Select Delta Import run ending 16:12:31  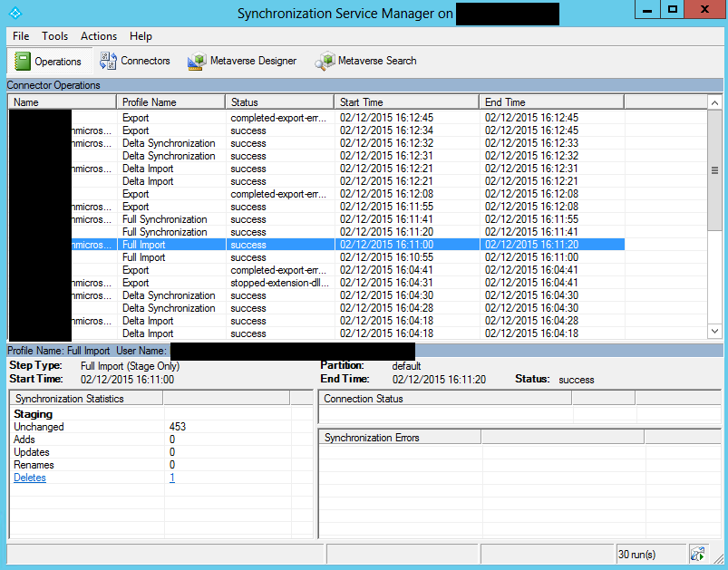point(316,169)
